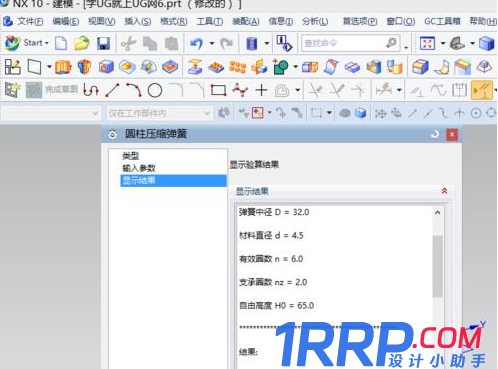Click the fit view icon
The image size is (498, 369).
428,43
